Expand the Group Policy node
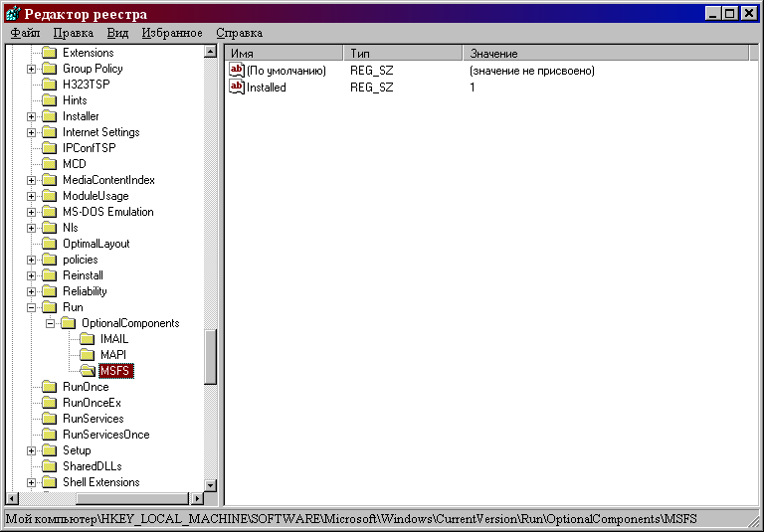Viewport: 764px width, 532px height. 32,69
